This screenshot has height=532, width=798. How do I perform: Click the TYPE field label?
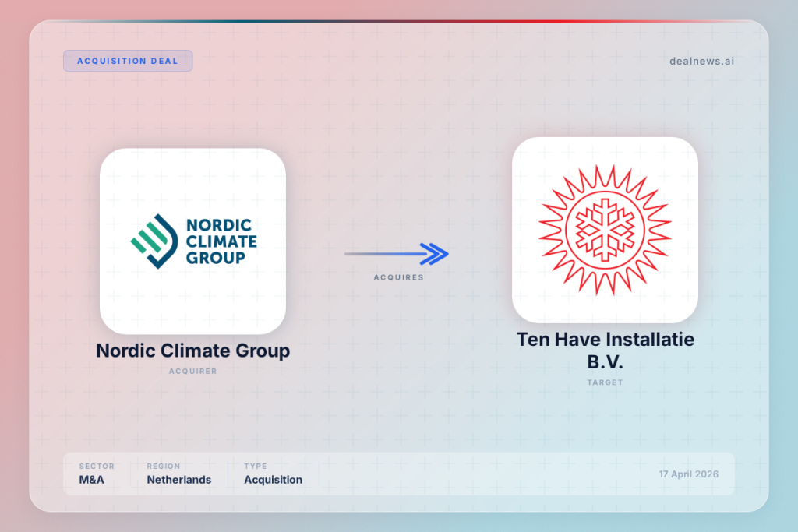[256, 467]
